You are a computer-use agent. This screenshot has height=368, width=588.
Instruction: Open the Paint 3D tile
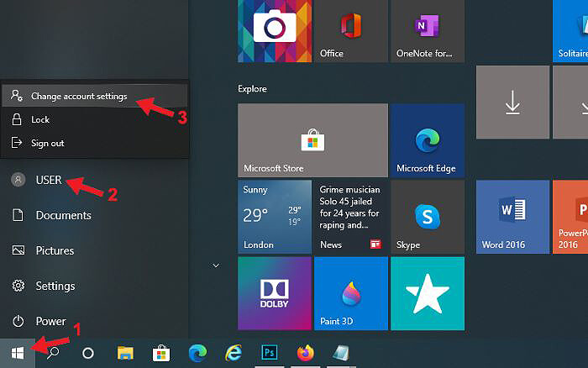tap(351, 293)
